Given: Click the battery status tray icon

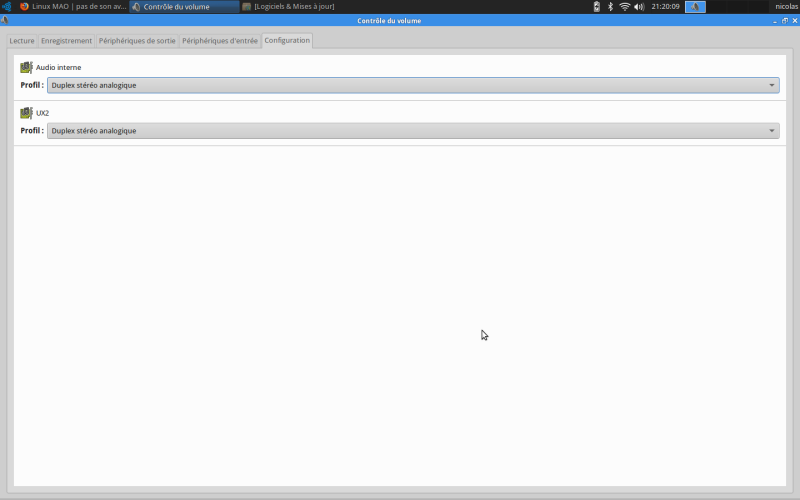Looking at the screenshot, I should click(596, 7).
